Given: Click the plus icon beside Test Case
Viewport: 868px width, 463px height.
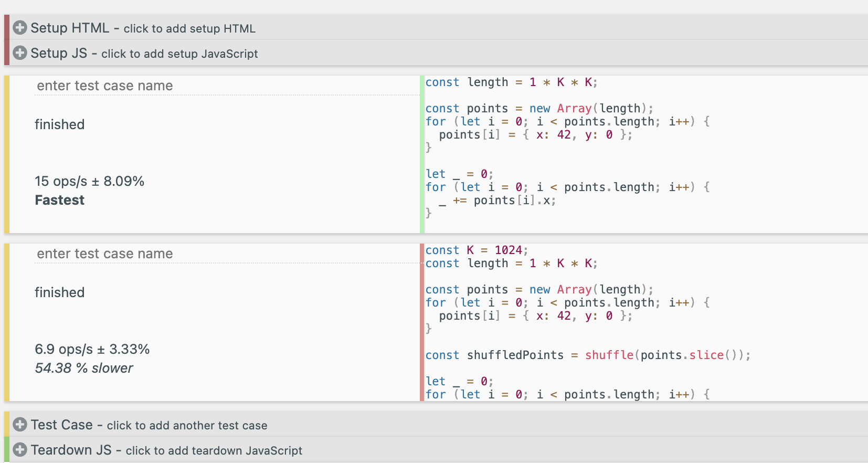Looking at the screenshot, I should [20, 425].
